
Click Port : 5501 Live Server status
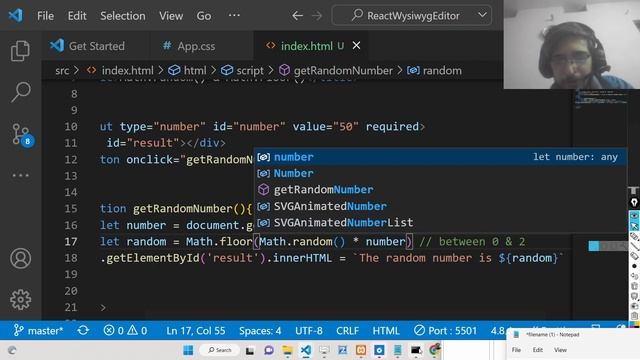point(445,330)
